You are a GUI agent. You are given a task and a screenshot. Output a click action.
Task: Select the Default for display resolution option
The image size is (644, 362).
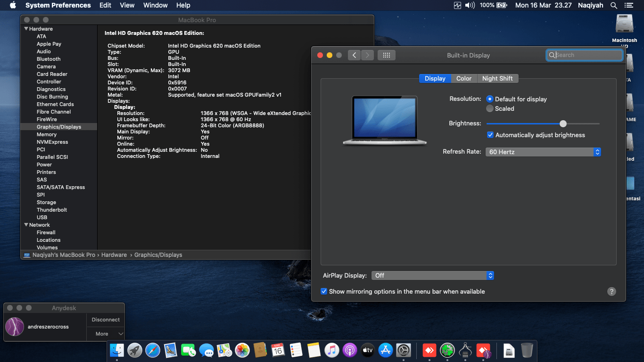(x=490, y=99)
